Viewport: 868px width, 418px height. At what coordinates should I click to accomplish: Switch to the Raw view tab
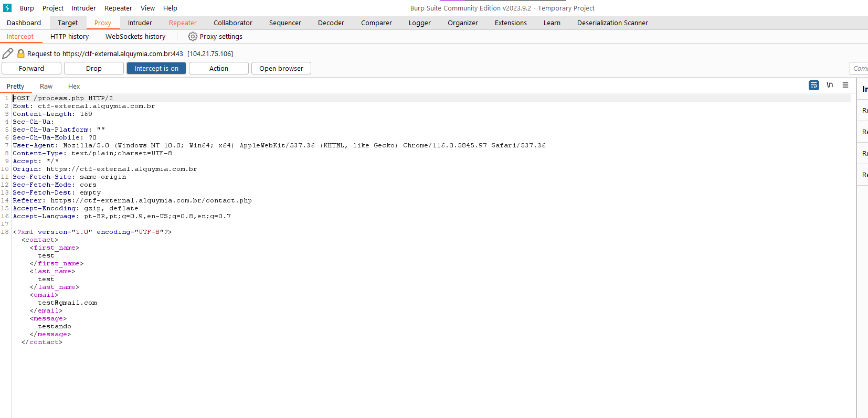pyautogui.click(x=46, y=86)
